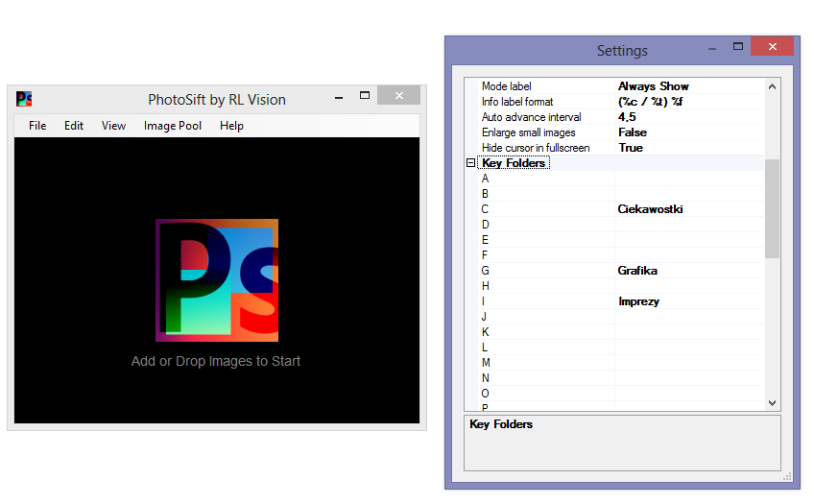
Task: Click the 'Add or Drop Images to Start' text
Action: coord(215,361)
